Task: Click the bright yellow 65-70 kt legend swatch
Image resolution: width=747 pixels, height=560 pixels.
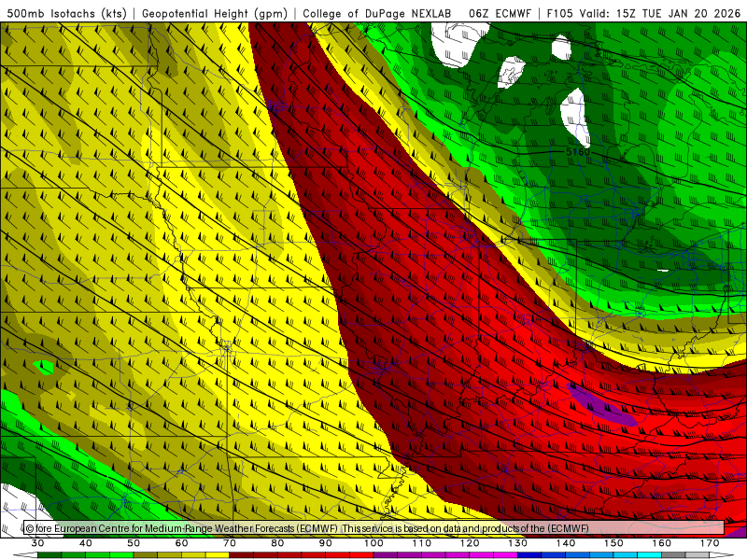Action: click(x=218, y=555)
